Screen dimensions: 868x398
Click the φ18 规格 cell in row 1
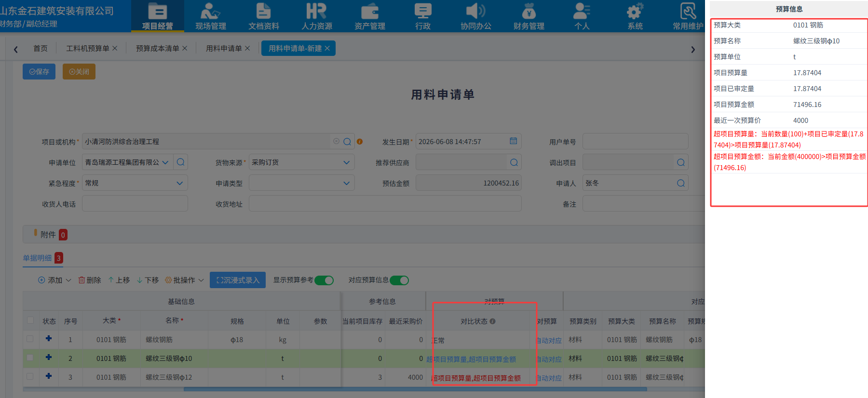tap(237, 340)
